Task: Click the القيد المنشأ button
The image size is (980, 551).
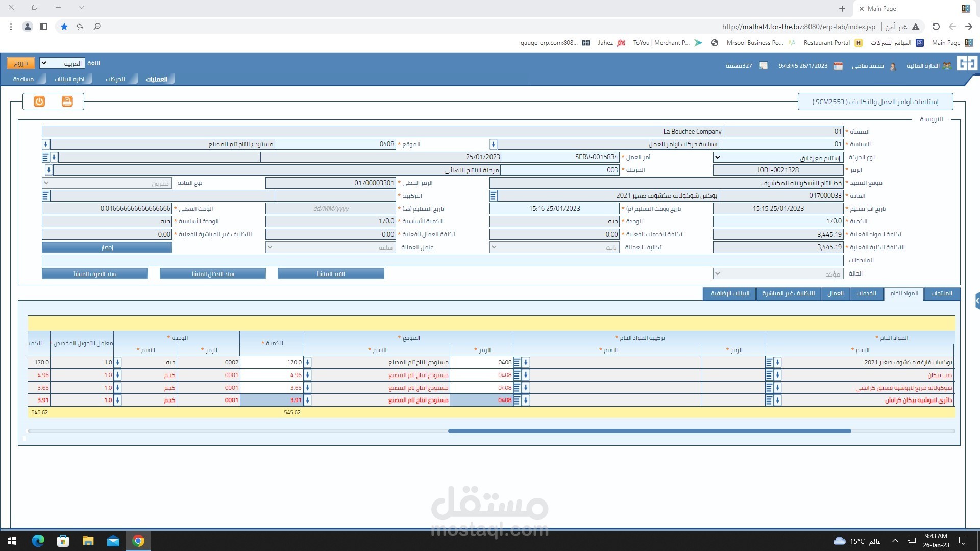Action: coord(331,274)
